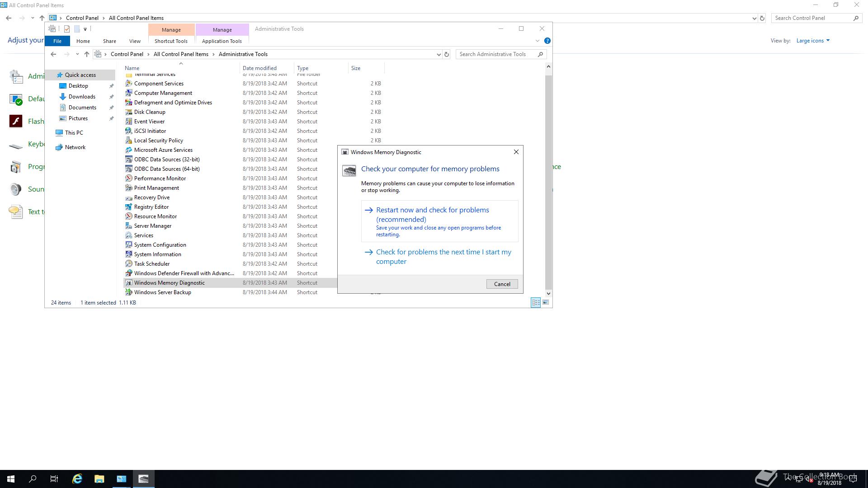868x488 pixels.
Task: Open File tab in Administrative Tools ribbon
Action: [x=57, y=41]
